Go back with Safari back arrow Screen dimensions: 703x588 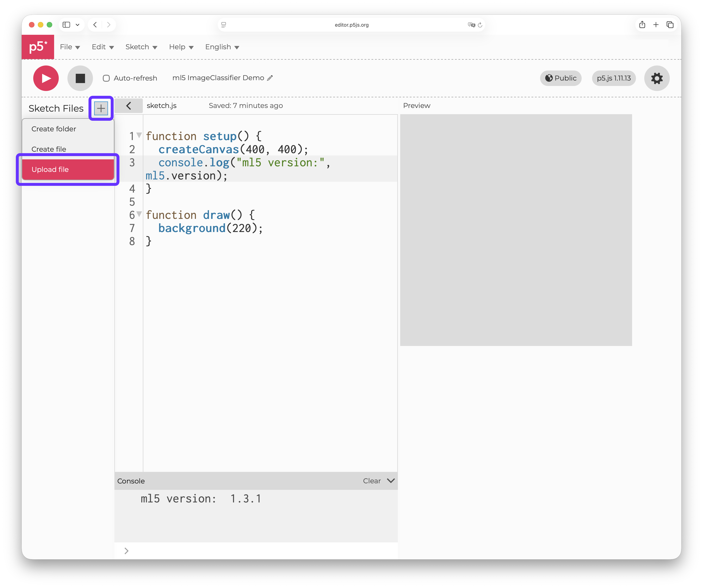[x=95, y=25]
